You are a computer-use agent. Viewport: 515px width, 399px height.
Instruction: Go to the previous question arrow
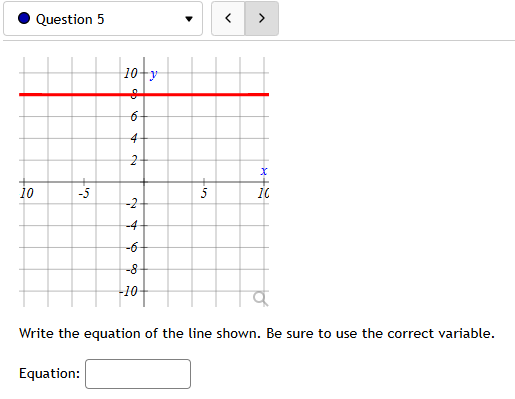[228, 18]
